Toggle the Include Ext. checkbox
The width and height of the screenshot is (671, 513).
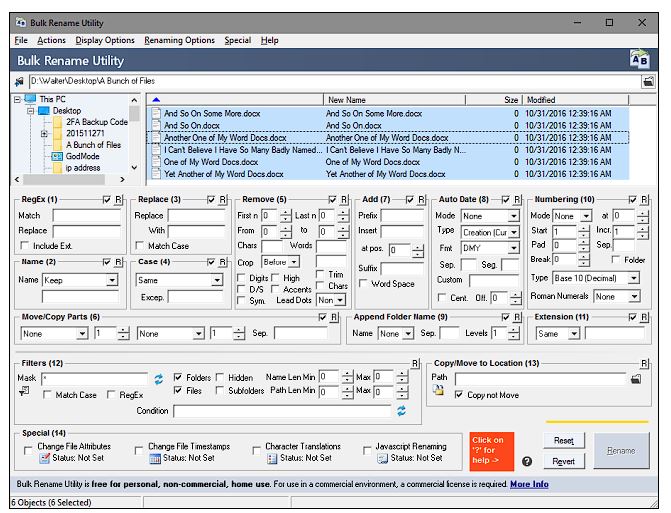25,246
